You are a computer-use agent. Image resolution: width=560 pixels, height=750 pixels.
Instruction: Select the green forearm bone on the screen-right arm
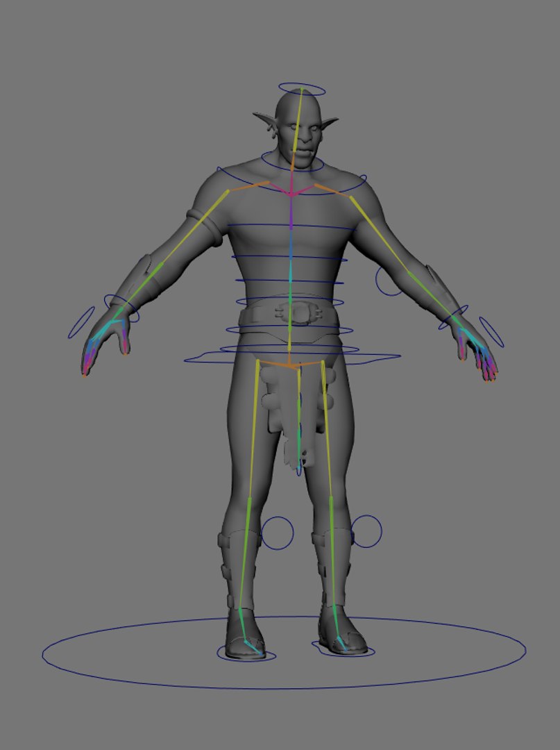click(x=430, y=294)
